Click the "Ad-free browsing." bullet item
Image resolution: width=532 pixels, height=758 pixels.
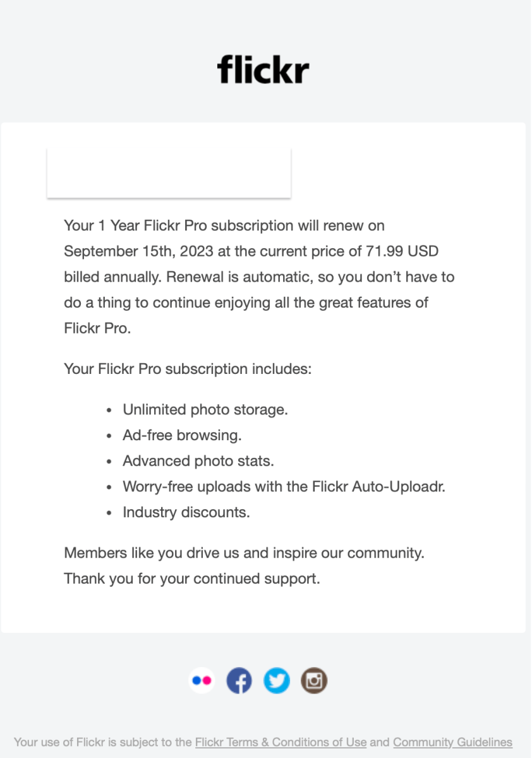coord(182,435)
